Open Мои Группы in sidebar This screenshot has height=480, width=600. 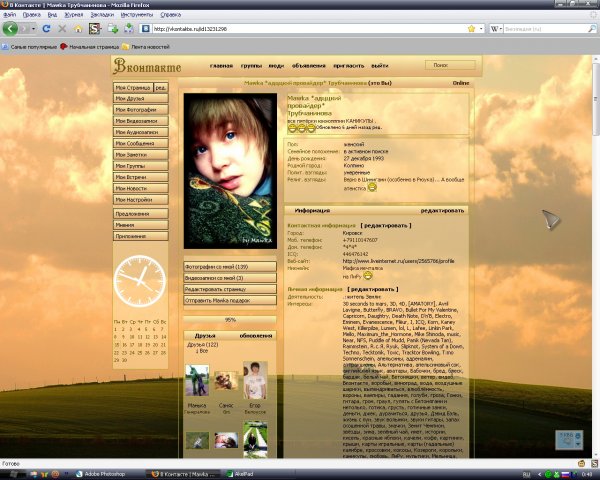(x=140, y=166)
